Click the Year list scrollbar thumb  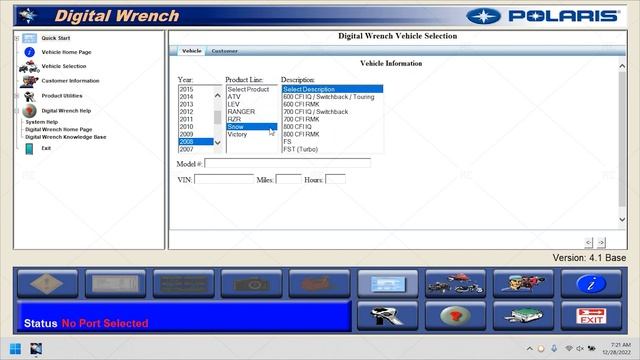point(218,118)
